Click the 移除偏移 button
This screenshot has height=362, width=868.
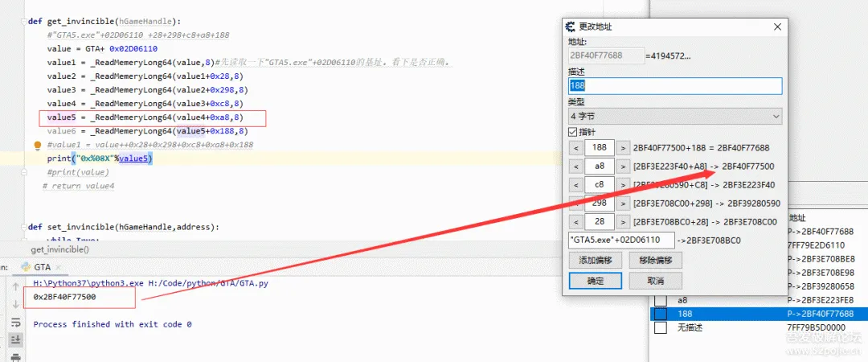click(656, 260)
